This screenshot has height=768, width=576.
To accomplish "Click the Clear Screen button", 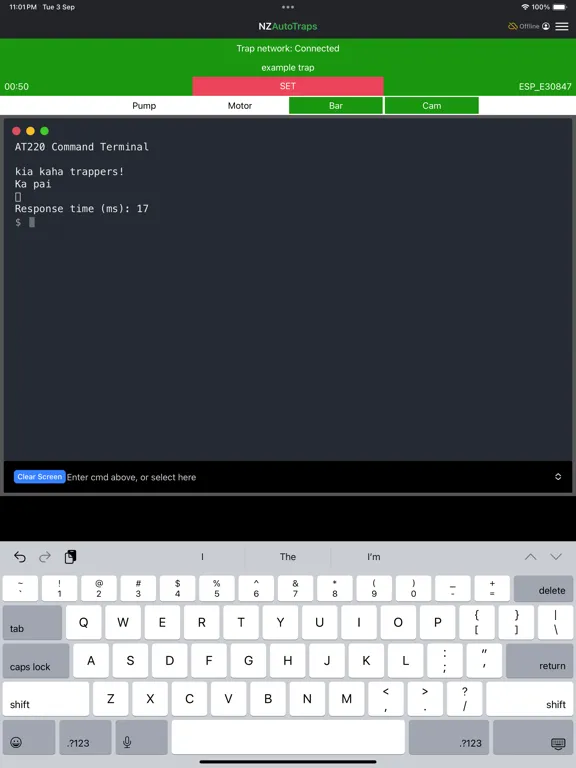I will pos(40,477).
